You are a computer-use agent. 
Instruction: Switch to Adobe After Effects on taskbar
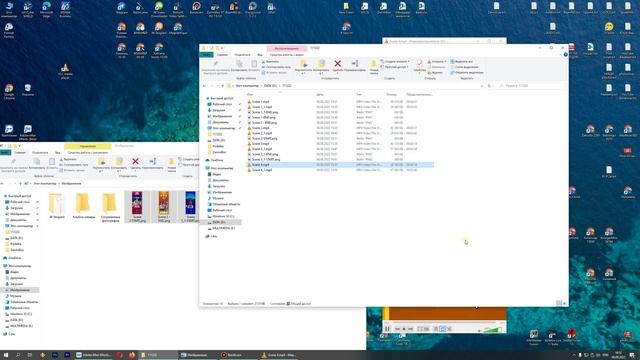pos(93,355)
